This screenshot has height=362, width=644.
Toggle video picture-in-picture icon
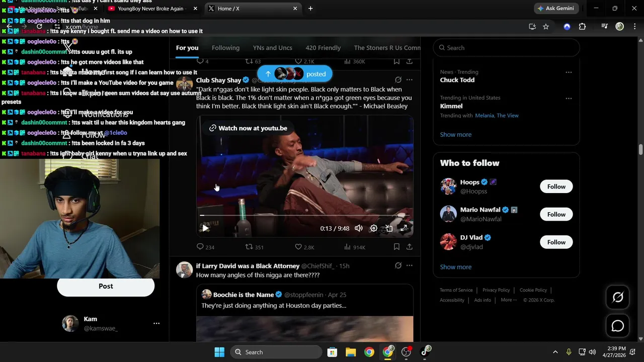point(389,228)
